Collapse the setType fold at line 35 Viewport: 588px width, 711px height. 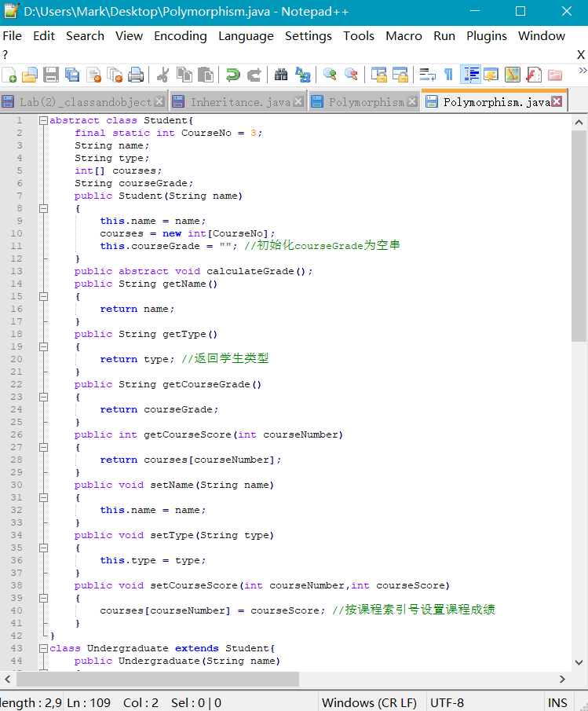click(x=43, y=548)
